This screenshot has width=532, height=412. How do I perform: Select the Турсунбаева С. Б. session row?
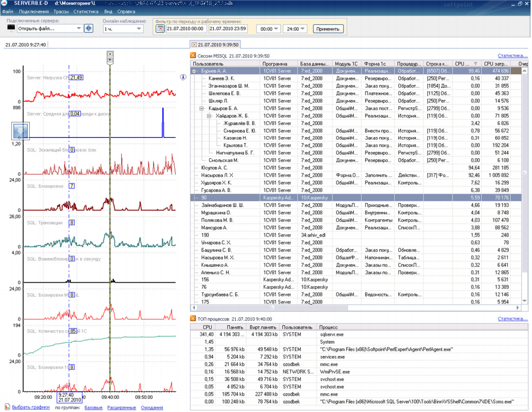[356, 295]
